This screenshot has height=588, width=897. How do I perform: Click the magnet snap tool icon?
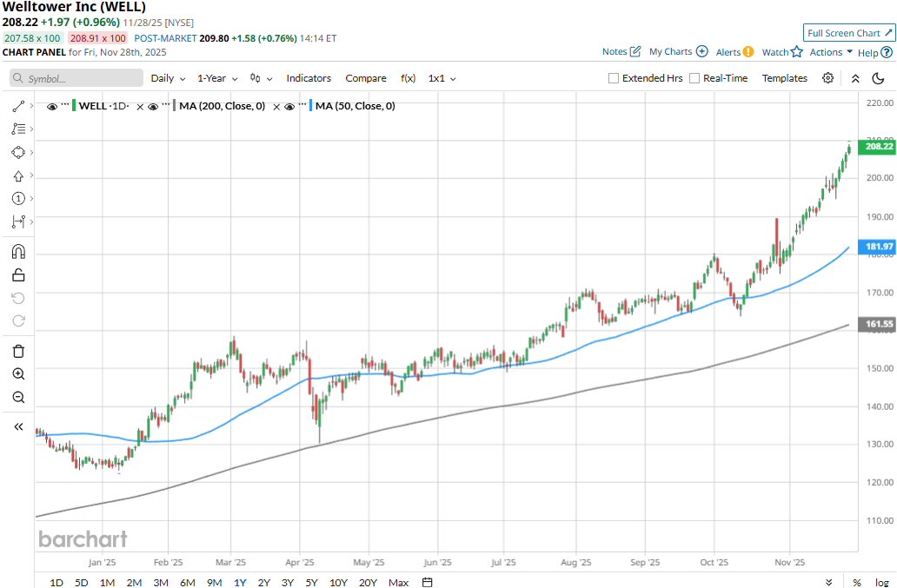pyautogui.click(x=18, y=252)
